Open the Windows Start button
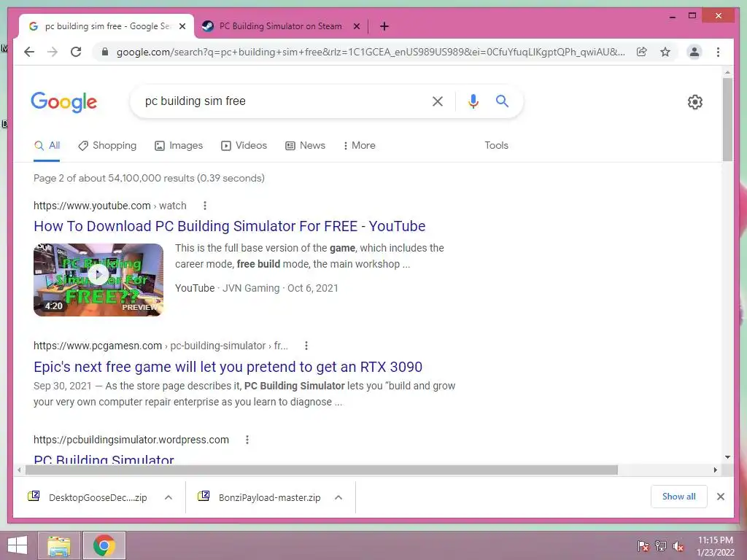747x560 pixels. 18,545
